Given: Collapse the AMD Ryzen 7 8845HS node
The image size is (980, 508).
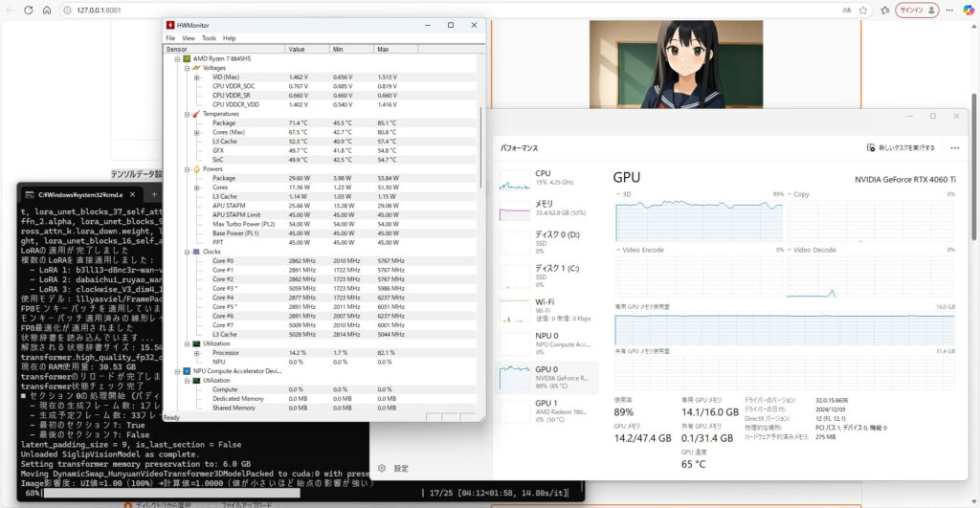Looking at the screenshot, I should [x=177, y=58].
